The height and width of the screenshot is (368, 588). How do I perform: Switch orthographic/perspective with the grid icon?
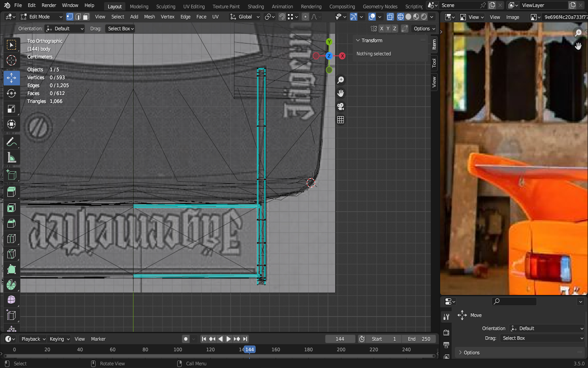[341, 120]
